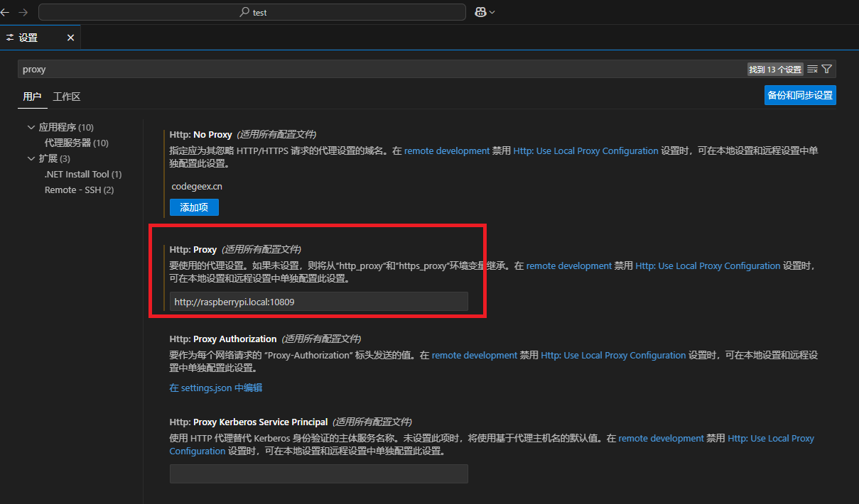Open the Copilot icon in title bar
Image resolution: width=859 pixels, height=504 pixels.
coord(480,12)
